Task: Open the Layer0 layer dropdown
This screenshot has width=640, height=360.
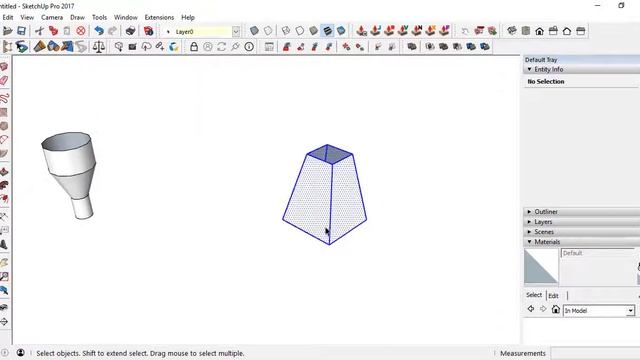Action: (236, 31)
